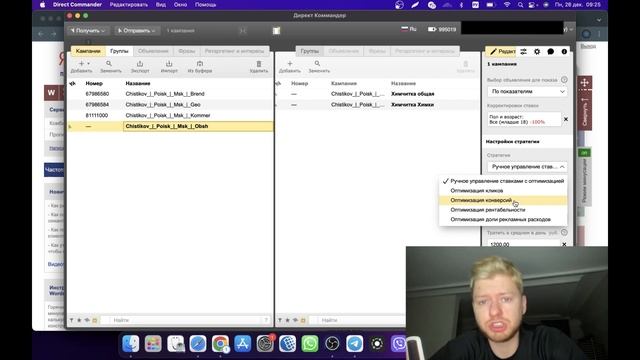The image size is (640, 360).
Task: Click the Заменить search icon in groups panel
Action: click(x=318, y=64)
